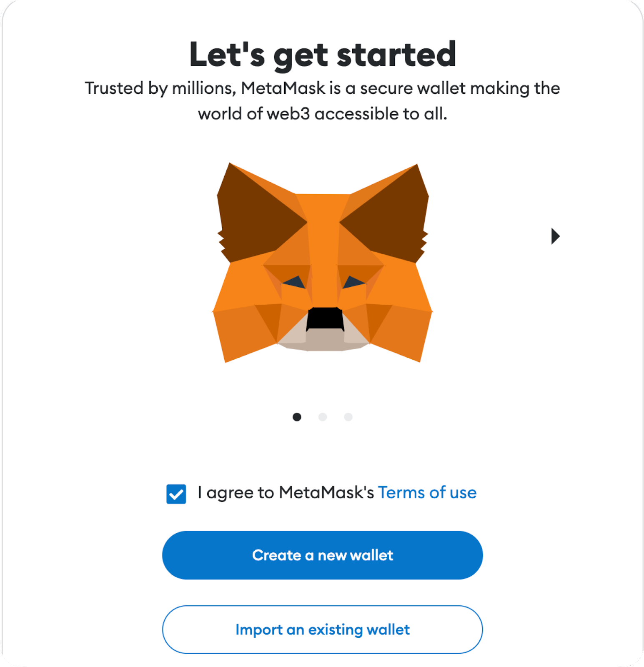Click Create a new wallet button

[323, 555]
